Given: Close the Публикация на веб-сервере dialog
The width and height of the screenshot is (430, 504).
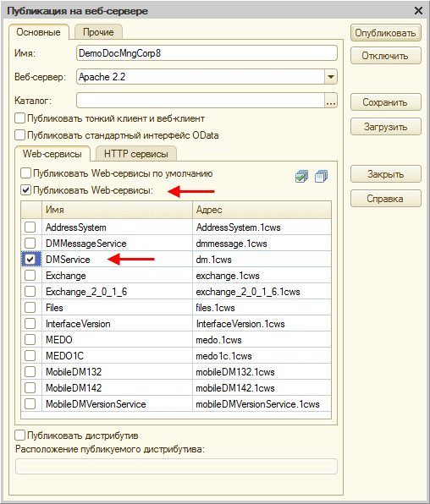Looking at the screenshot, I should coord(418,11).
